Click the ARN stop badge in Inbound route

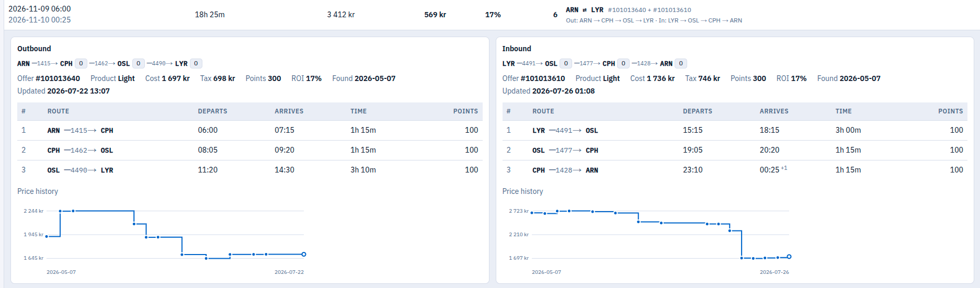(681, 63)
